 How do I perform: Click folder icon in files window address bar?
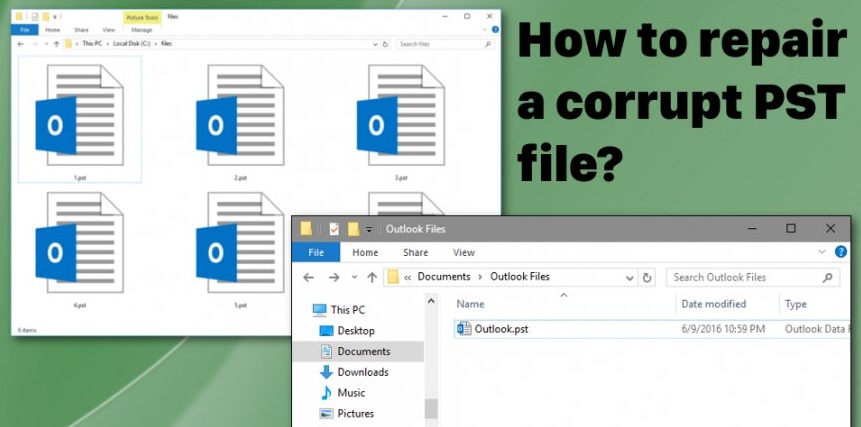tap(69, 44)
